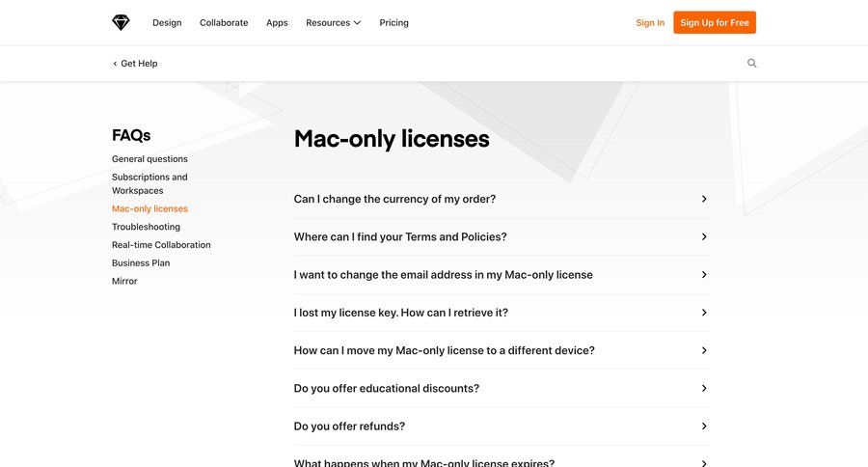Select General questions in FAQs sidebar
Viewport: 868px width, 467px height.
149,159
